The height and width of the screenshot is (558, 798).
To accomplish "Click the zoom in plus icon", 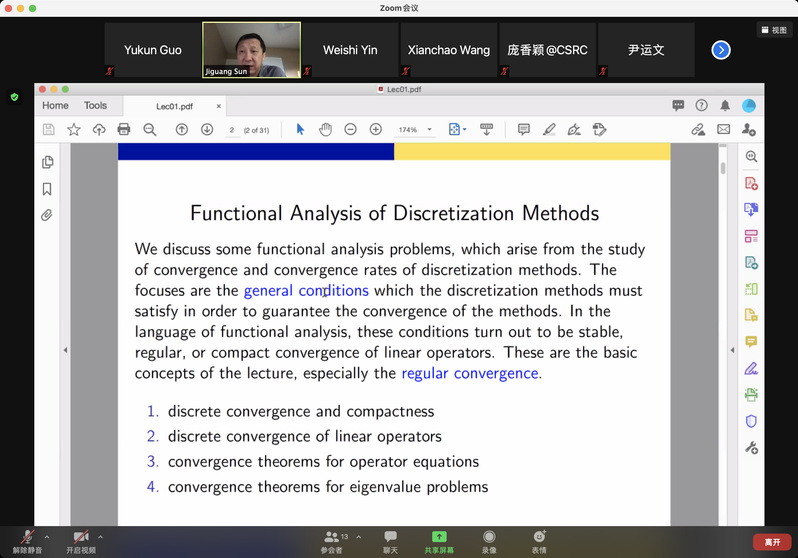I will [376, 129].
